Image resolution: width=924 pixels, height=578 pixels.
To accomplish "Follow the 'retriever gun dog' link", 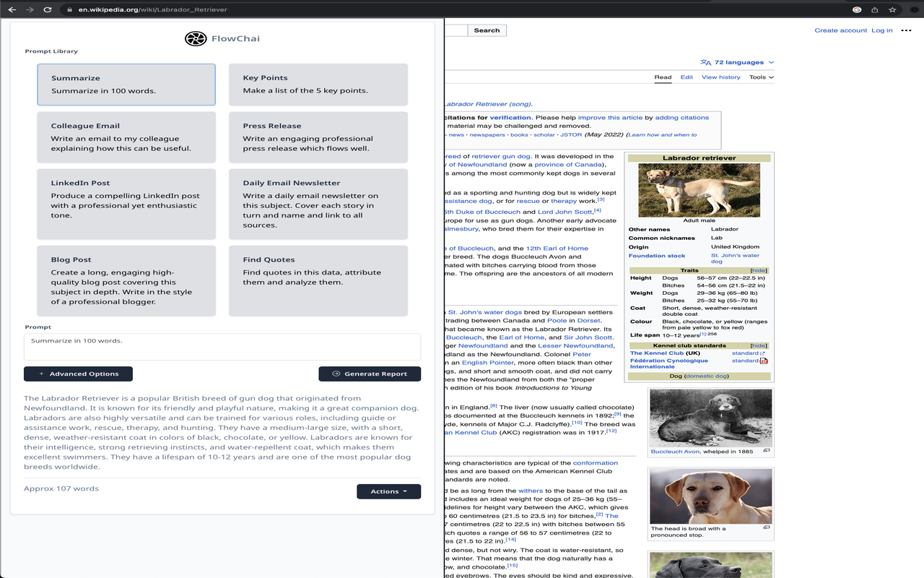I will [502, 156].
